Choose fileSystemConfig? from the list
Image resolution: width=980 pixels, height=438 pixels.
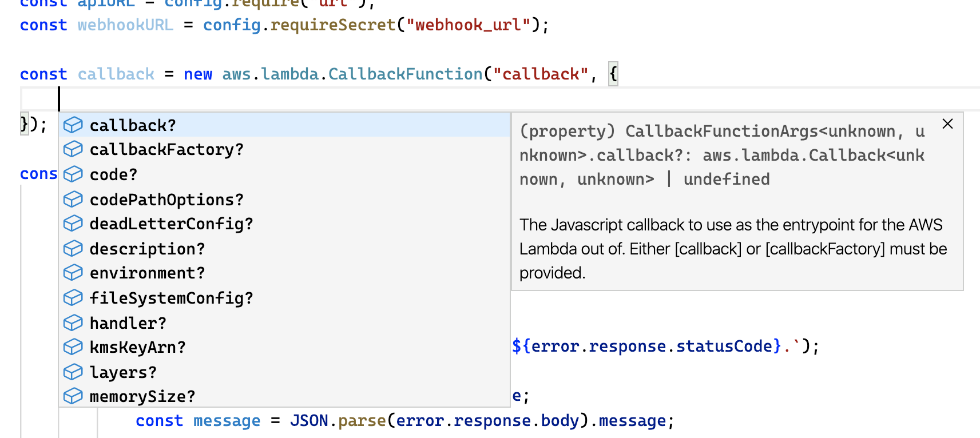pos(284,298)
